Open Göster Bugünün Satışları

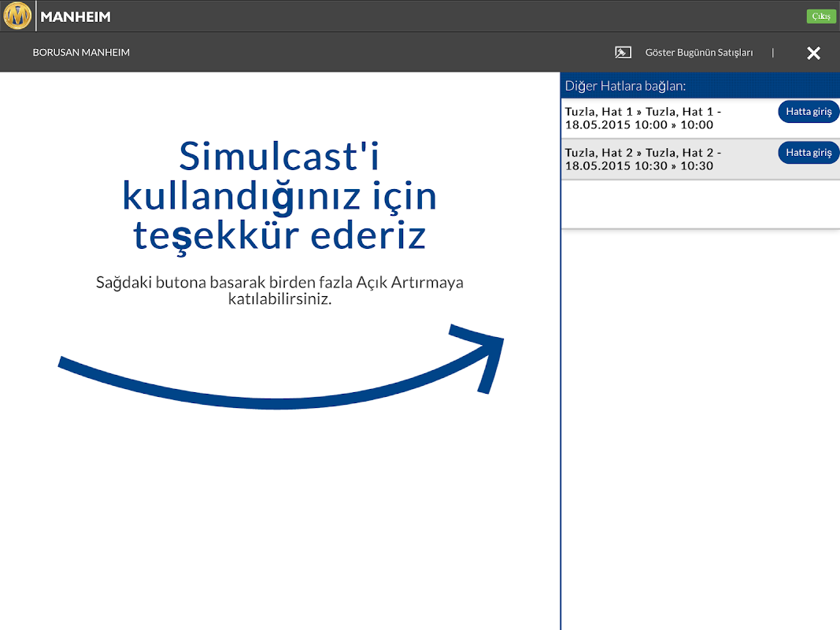(x=698, y=53)
